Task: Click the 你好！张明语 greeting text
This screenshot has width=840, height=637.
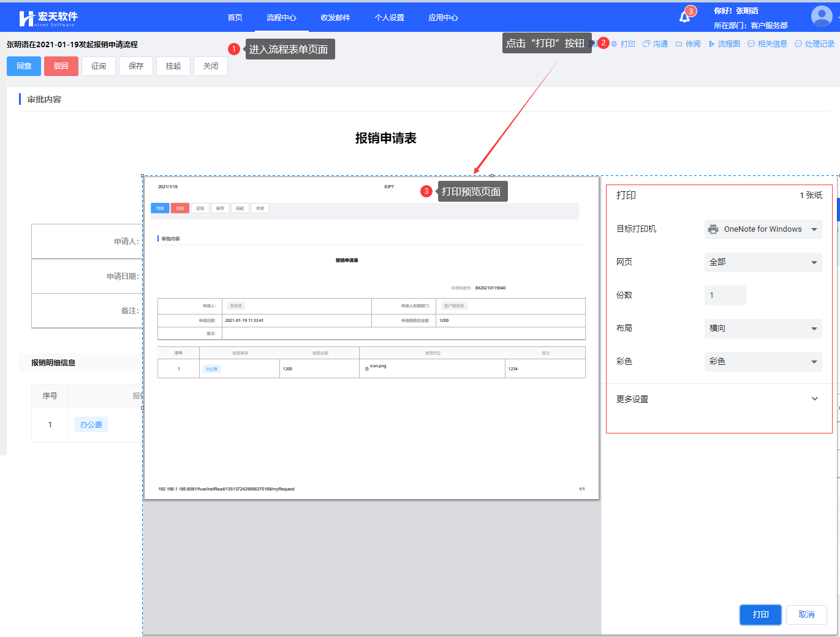Action: [736, 11]
